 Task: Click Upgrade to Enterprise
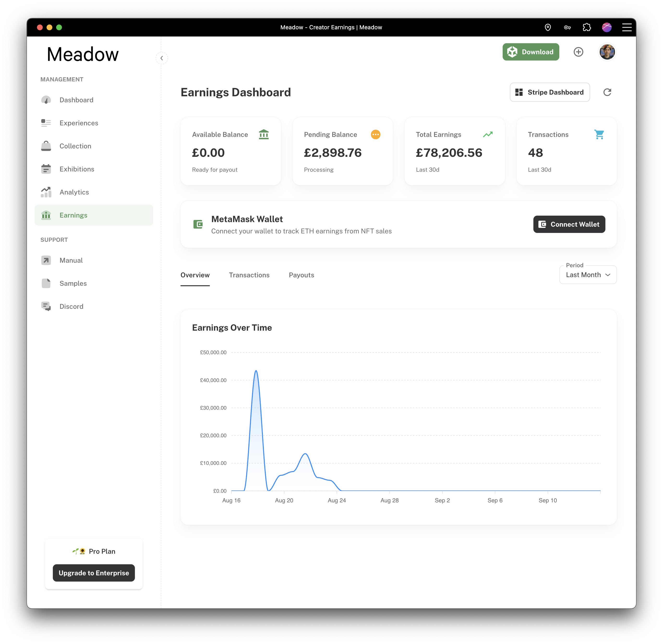[94, 573]
